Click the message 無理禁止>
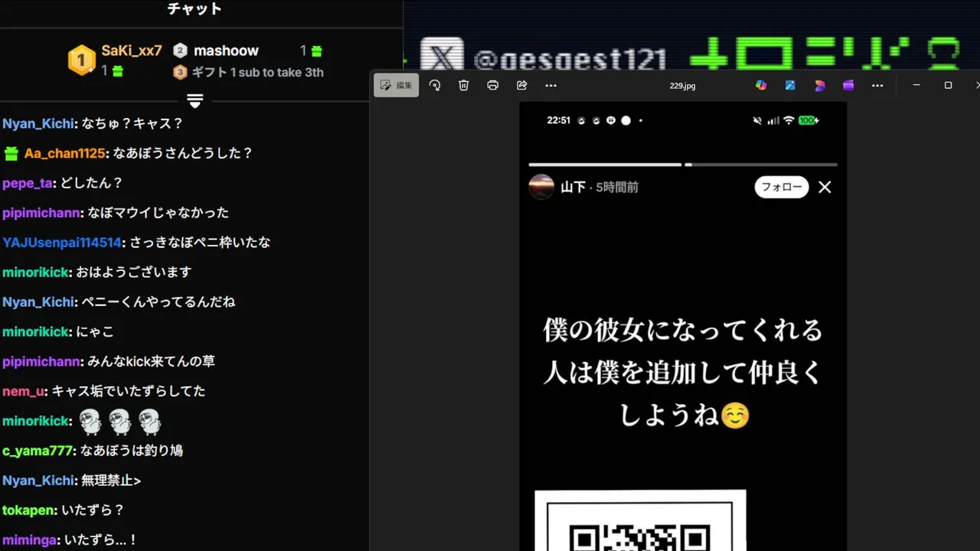This screenshot has width=980, height=551. point(111,481)
